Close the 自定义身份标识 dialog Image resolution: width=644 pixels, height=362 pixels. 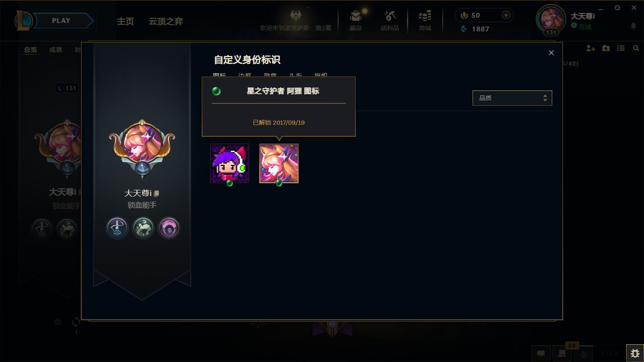tap(551, 53)
